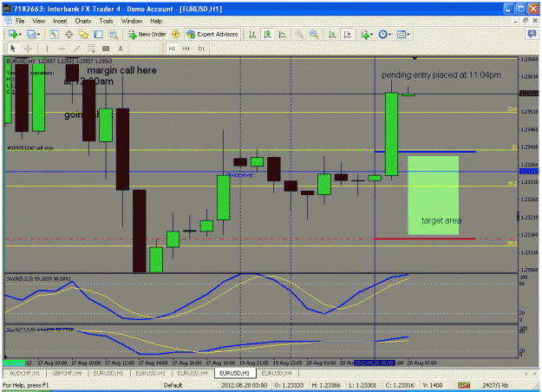Open the Charts menu
Image resolution: width=542 pixels, height=392 pixels.
pyautogui.click(x=83, y=21)
